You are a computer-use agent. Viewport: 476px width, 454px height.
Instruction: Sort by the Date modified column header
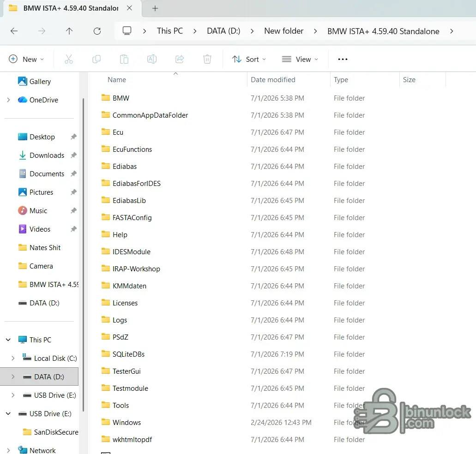click(273, 80)
